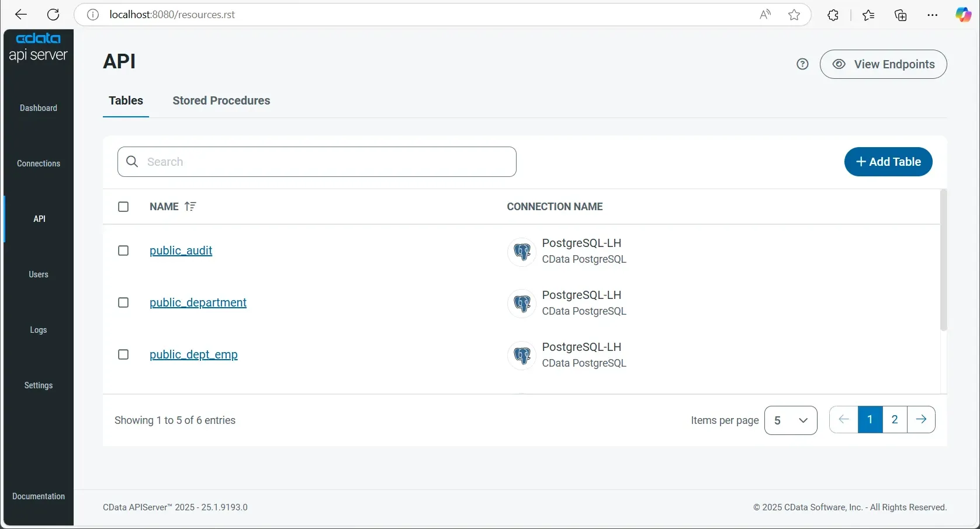Open browser collections icon
Image resolution: width=980 pixels, height=529 pixels.
(x=900, y=15)
